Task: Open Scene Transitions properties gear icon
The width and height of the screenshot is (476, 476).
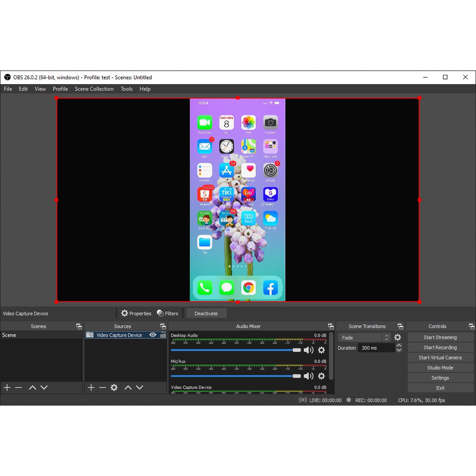Action: pyautogui.click(x=397, y=337)
